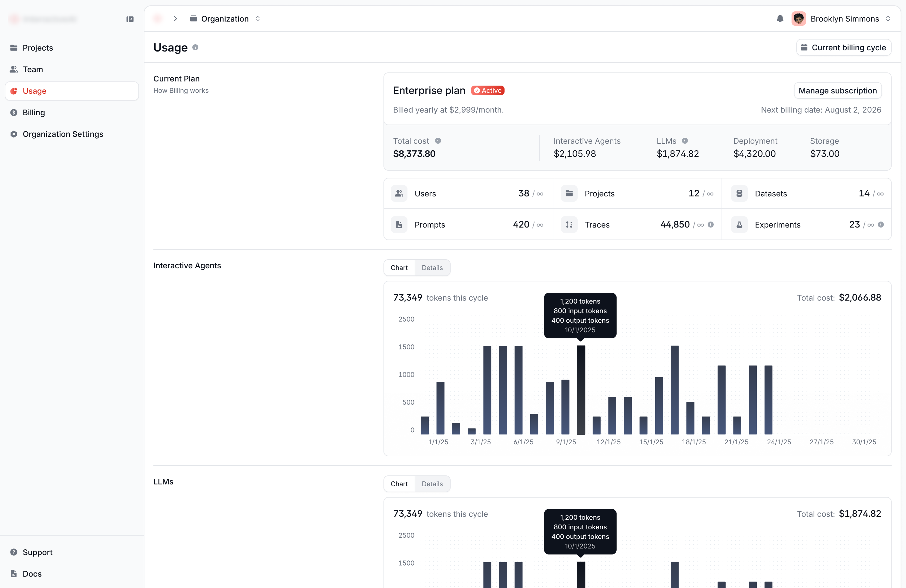Open Projects in the sidebar
The image size is (906, 588).
click(x=72, y=48)
